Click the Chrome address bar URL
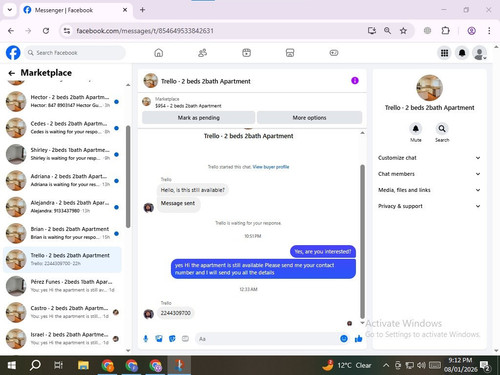The height and width of the screenshot is (375, 500). [145, 31]
